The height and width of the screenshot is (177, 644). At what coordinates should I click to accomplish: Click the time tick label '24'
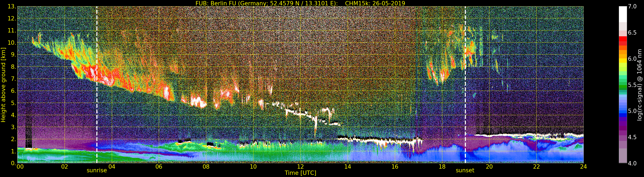pos(583,167)
